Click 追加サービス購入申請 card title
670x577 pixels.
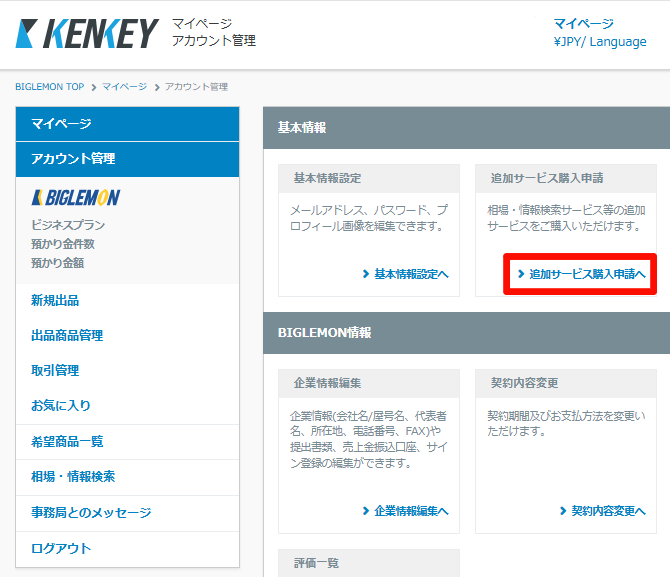(547, 178)
